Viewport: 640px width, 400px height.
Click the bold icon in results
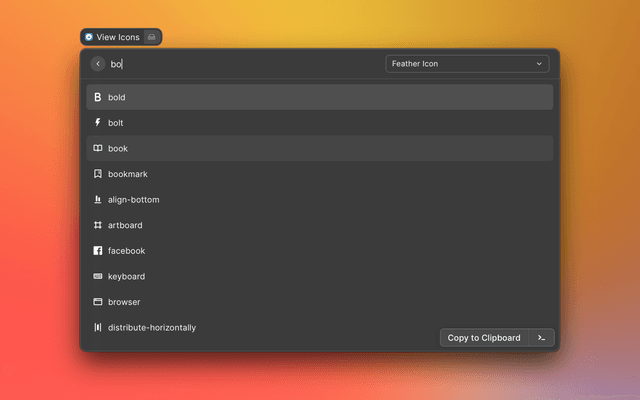(x=98, y=97)
